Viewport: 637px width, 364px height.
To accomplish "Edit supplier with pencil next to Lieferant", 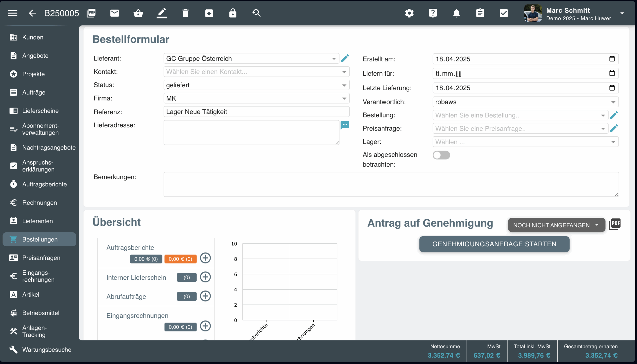I will (x=345, y=58).
